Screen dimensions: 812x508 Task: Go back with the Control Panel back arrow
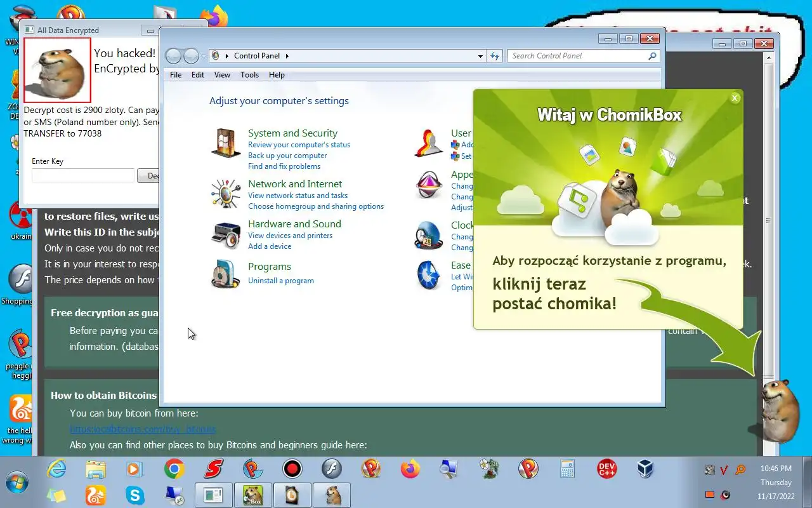click(173, 56)
